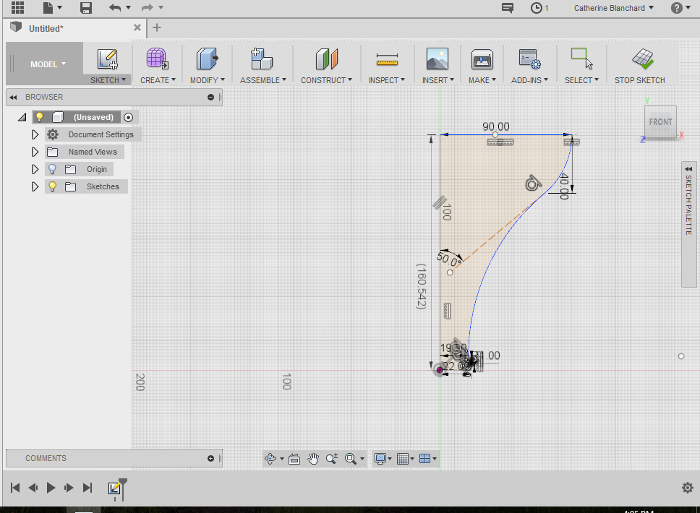Undo the last action
Screen dimensions: 700x513
pos(115,7)
